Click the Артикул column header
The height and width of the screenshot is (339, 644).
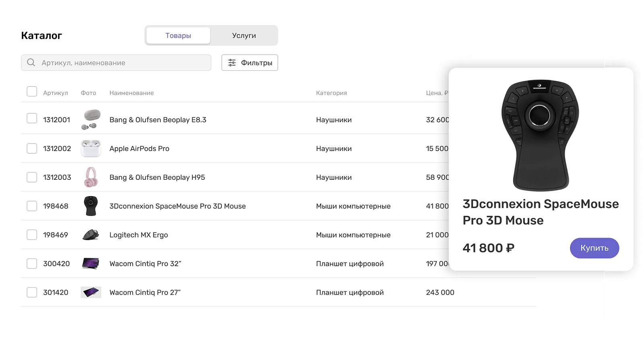coord(56,93)
